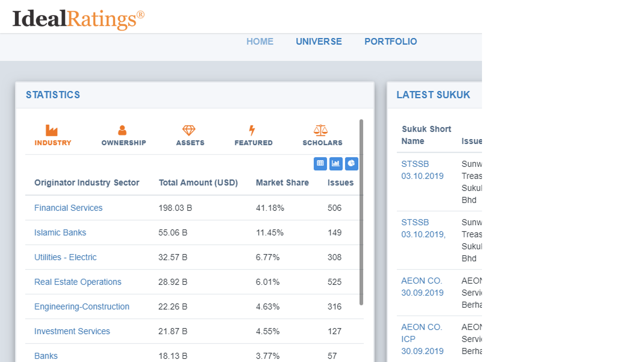Select the Industry factory icon
Viewport: 644px width, 362px height.
(51, 130)
